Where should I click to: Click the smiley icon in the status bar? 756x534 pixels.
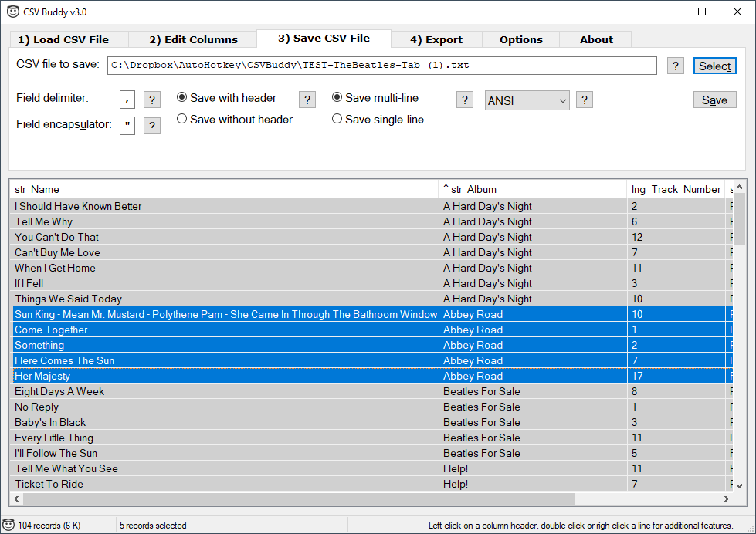click(x=8, y=525)
